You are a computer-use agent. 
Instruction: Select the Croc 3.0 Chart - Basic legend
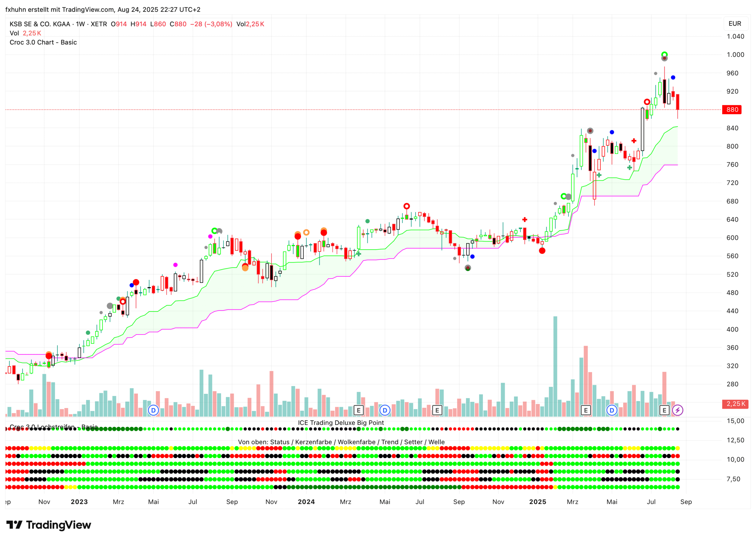coord(43,42)
